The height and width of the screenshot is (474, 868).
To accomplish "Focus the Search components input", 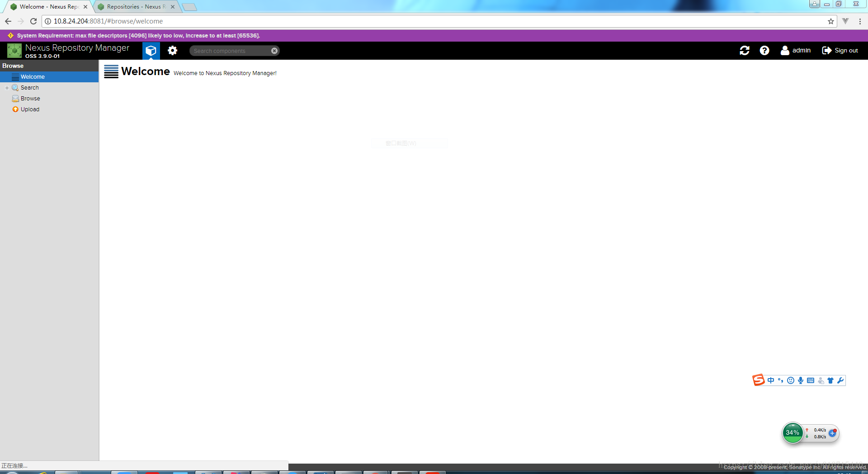I will tap(230, 51).
